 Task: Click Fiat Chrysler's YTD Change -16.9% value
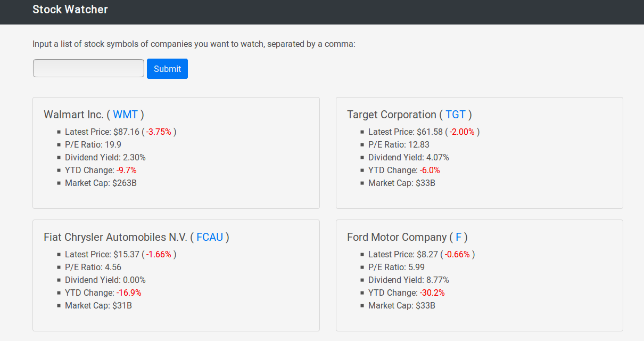[129, 293]
